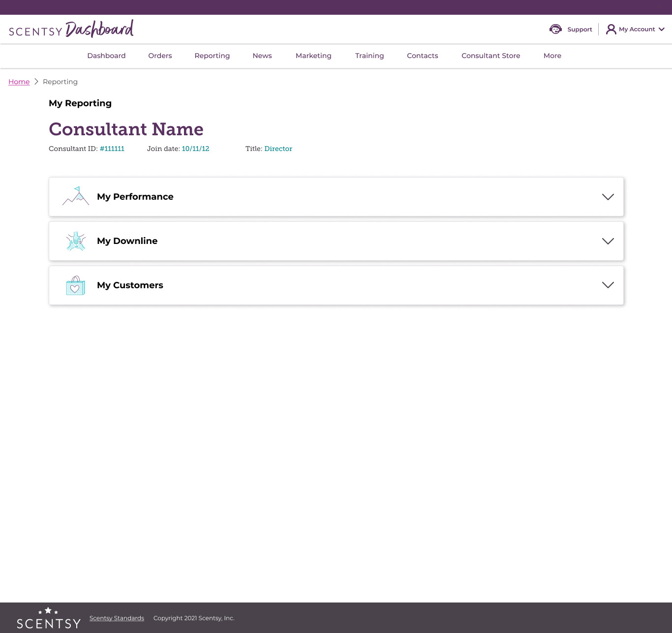
Task: Click the Consultant Name heading
Action: (x=126, y=129)
